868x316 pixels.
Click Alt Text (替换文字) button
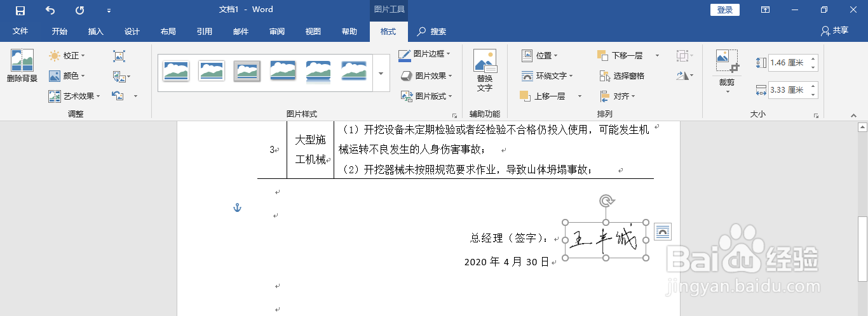coord(485,70)
